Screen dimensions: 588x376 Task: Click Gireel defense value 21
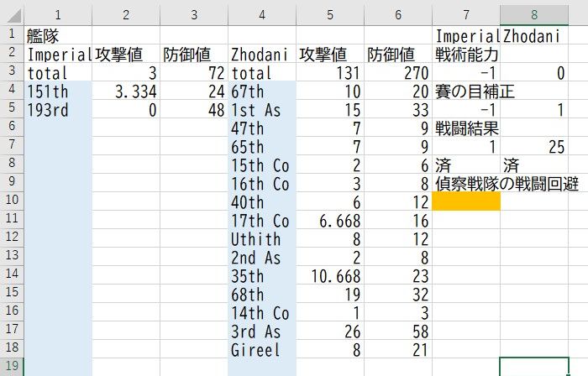(398, 349)
